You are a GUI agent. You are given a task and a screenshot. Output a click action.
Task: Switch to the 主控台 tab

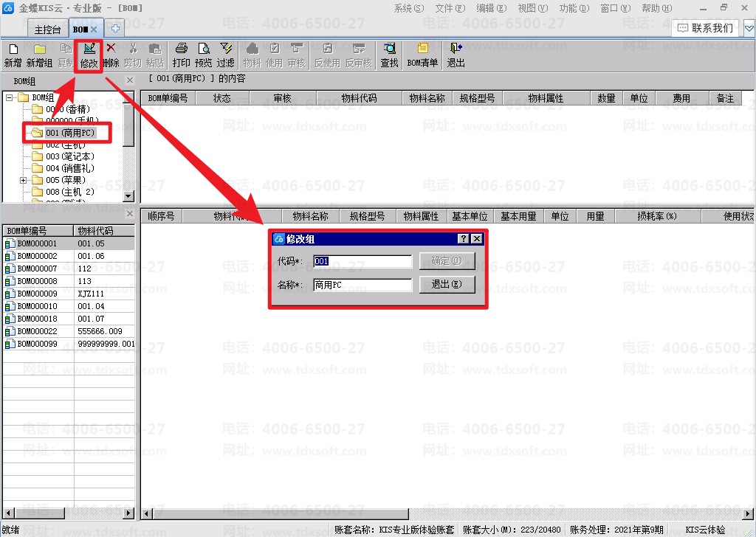click(47, 30)
